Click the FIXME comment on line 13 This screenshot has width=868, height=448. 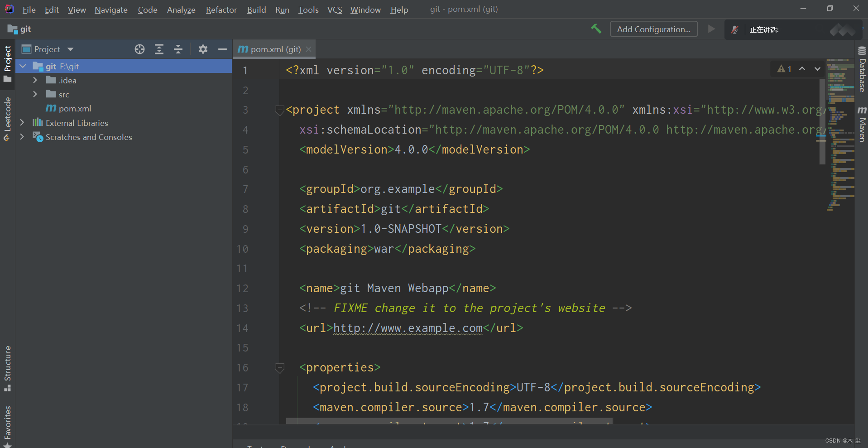[x=465, y=308]
